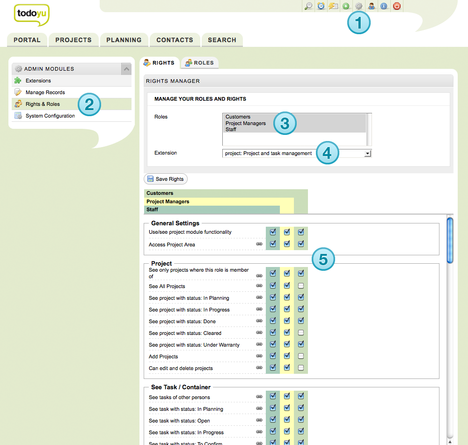Click the Extensions puzzle-piece icon

click(x=18, y=80)
